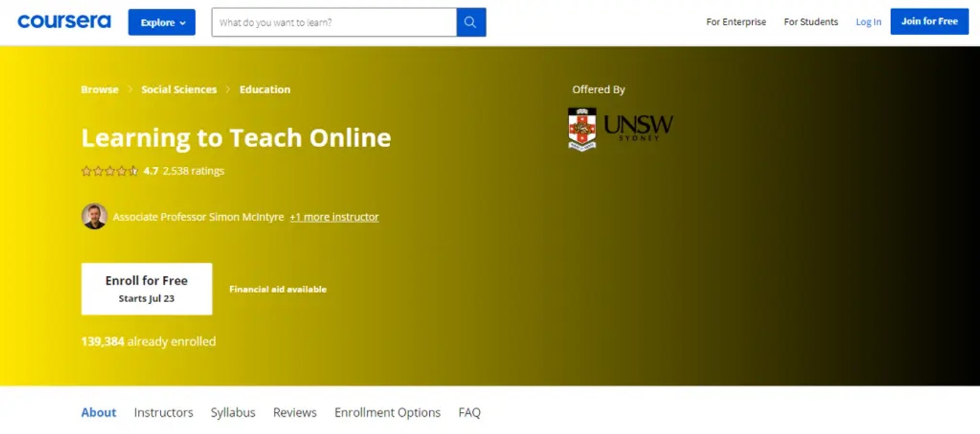
Task: Click the '2,538 ratings' text
Action: click(194, 171)
